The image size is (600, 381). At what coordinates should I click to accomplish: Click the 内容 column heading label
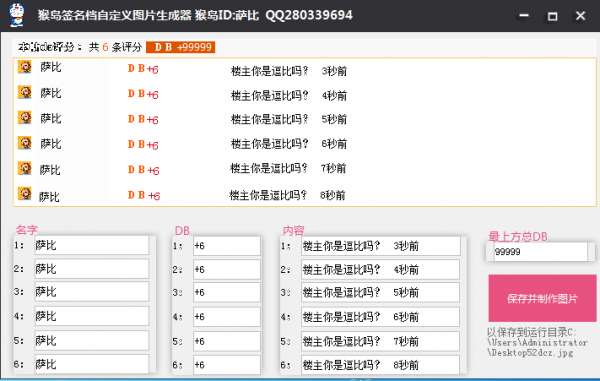tap(293, 230)
